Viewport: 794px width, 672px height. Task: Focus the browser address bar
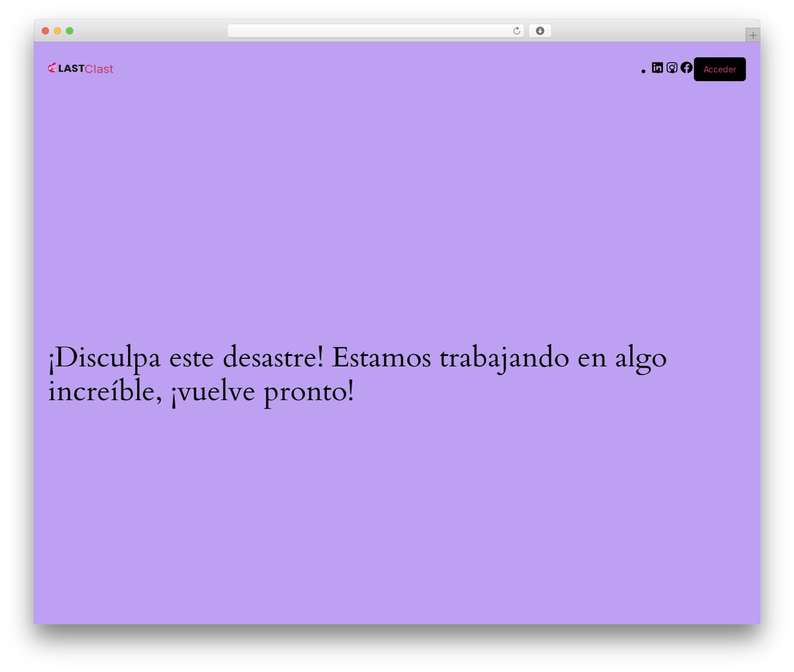pyautogui.click(x=375, y=31)
